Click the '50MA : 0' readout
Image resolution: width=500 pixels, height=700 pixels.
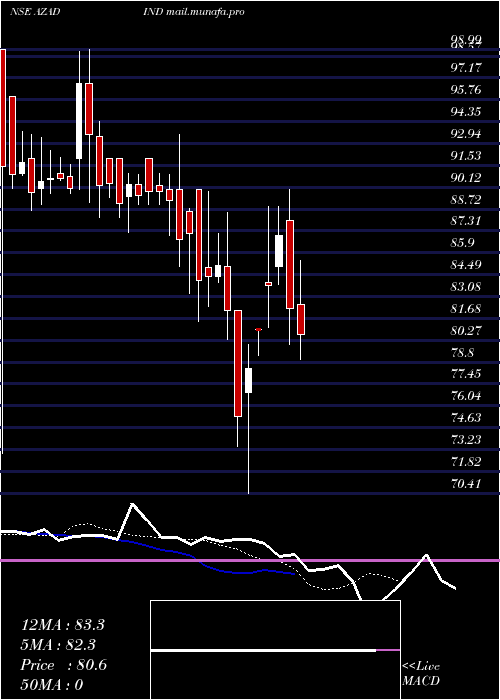52,685
